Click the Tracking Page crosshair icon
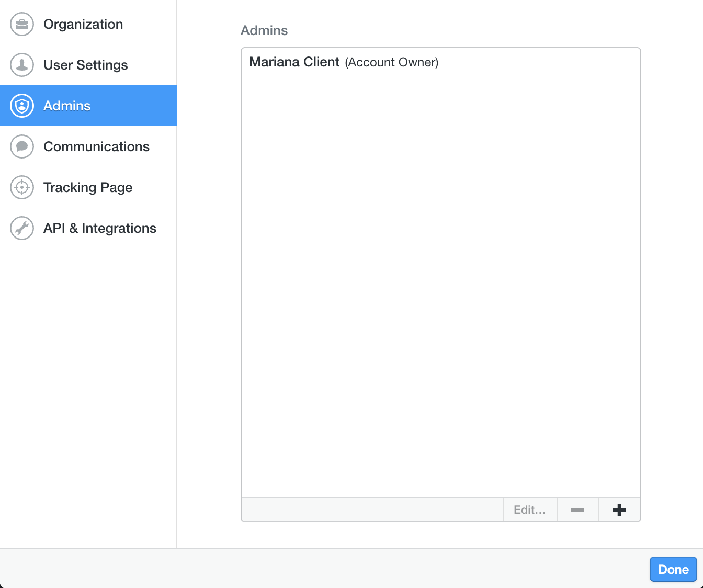Screen dimensions: 703x588 pos(22,187)
